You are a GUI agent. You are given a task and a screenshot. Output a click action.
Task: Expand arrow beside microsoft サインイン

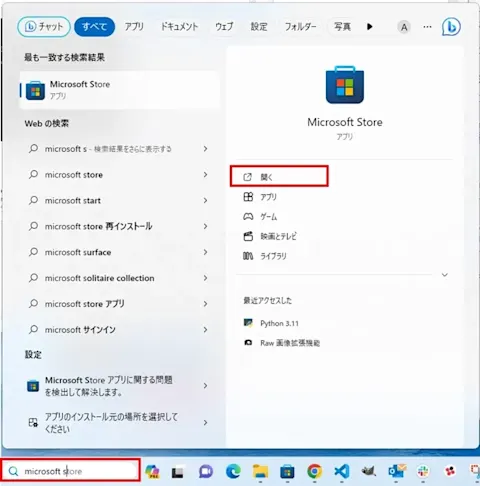(x=205, y=330)
